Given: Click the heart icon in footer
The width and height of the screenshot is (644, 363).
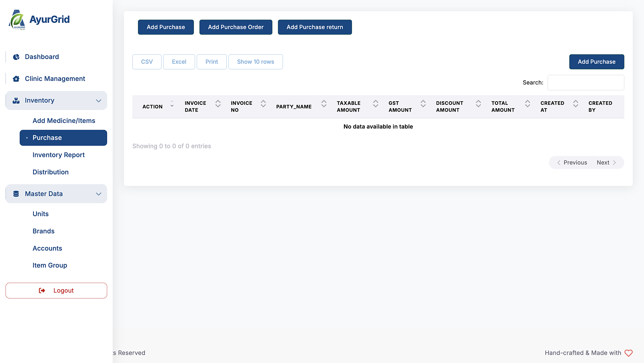Looking at the screenshot, I should click(x=629, y=353).
